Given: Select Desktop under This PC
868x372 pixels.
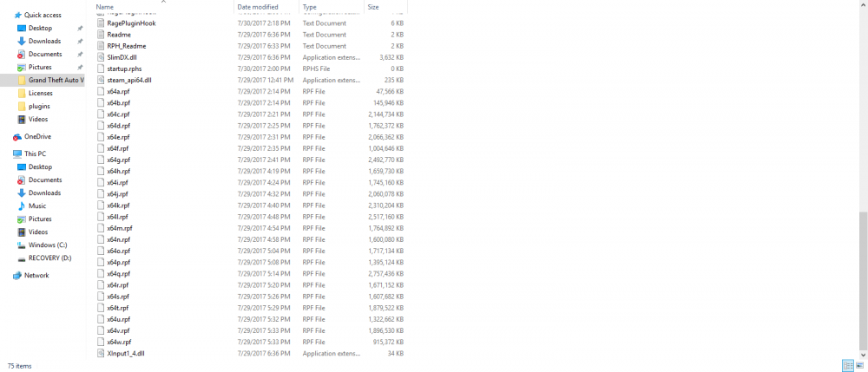Looking at the screenshot, I should [41, 167].
